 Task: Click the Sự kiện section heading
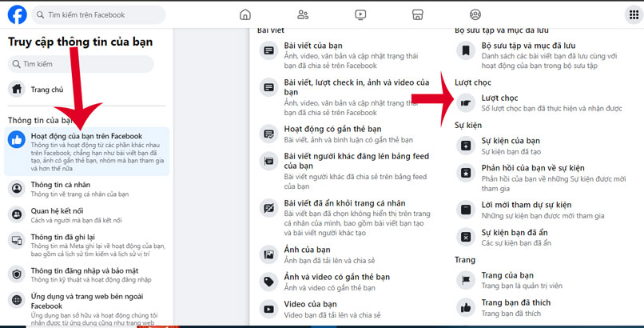pyautogui.click(x=468, y=125)
